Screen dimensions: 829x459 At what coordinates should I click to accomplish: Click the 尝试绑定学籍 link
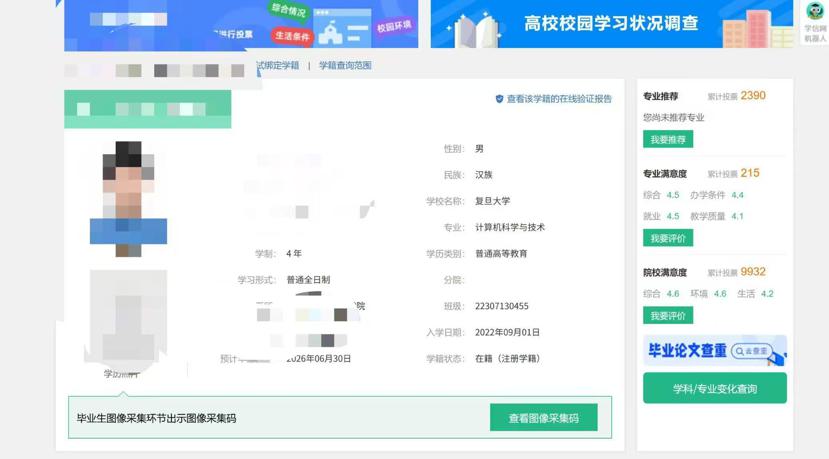click(x=277, y=66)
